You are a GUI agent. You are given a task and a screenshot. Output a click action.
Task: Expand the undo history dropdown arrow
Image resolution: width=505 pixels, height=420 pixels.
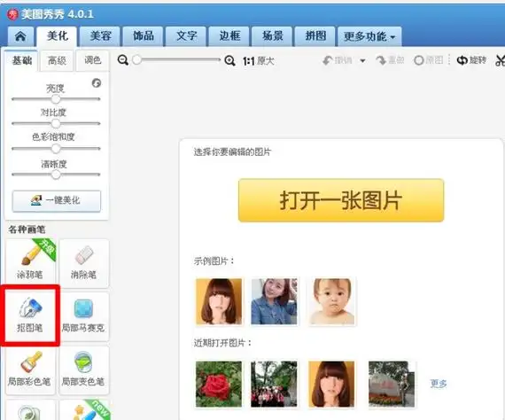point(362,60)
